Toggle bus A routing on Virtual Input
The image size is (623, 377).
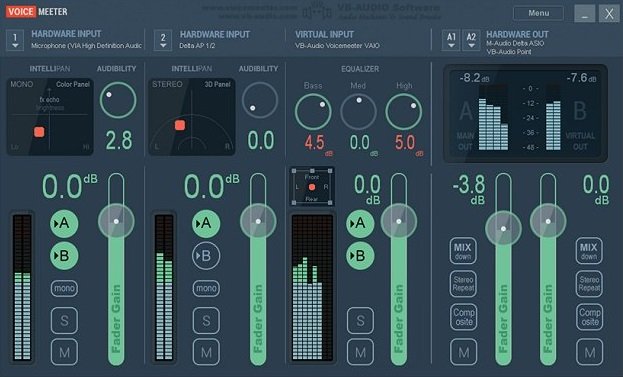pyautogui.click(x=360, y=223)
